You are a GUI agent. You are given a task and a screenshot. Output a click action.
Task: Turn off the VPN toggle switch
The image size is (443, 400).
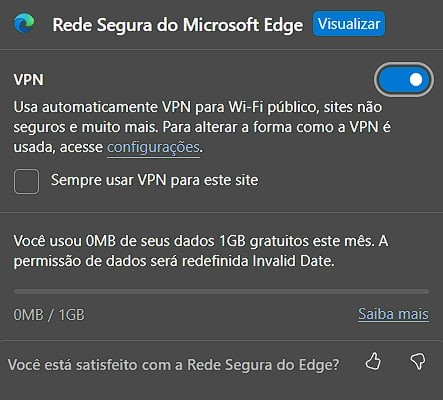[x=404, y=80]
